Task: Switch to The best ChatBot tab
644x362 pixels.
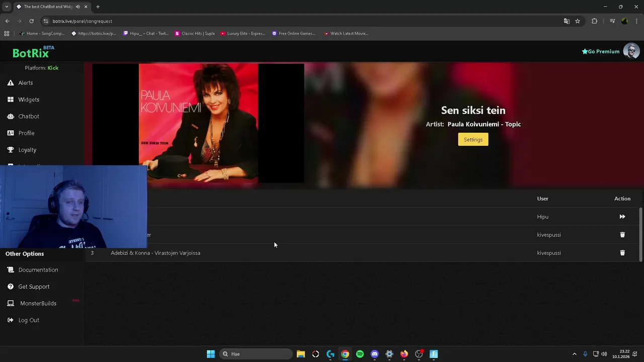Action: (x=52, y=7)
